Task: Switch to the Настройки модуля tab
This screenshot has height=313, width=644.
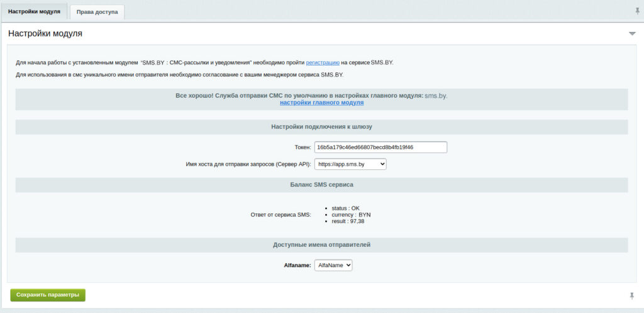Action: 34,11
